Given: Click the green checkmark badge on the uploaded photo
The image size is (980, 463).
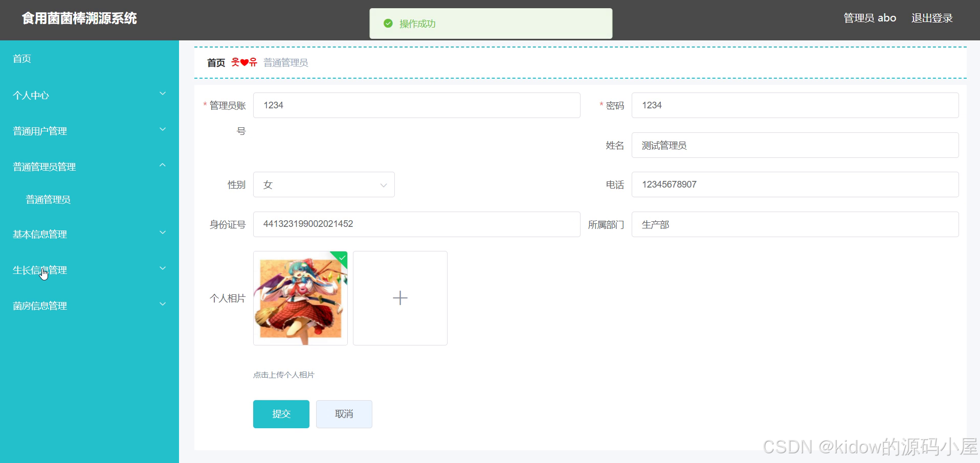Looking at the screenshot, I should click(x=341, y=258).
